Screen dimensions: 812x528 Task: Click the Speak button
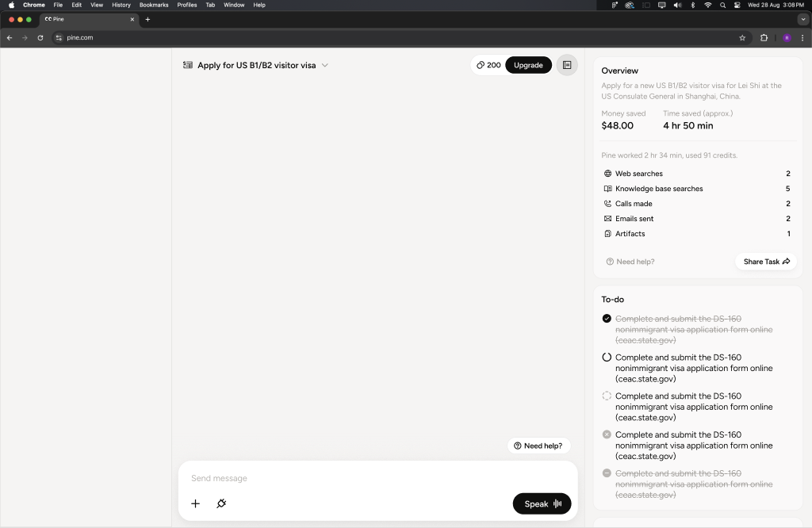(x=542, y=503)
